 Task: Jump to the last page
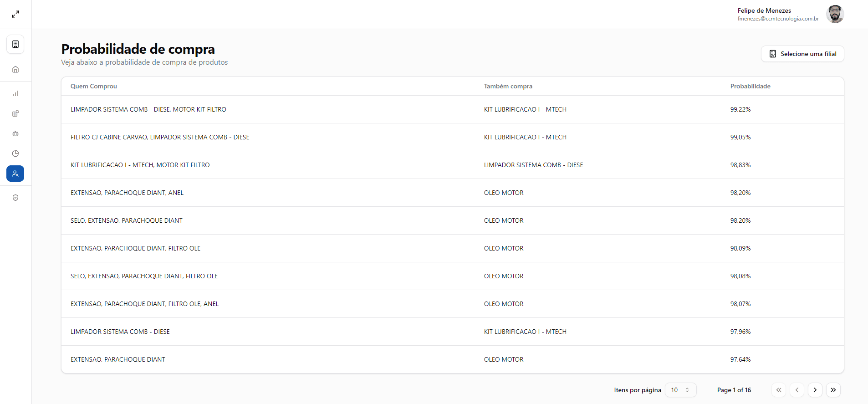[833, 390]
